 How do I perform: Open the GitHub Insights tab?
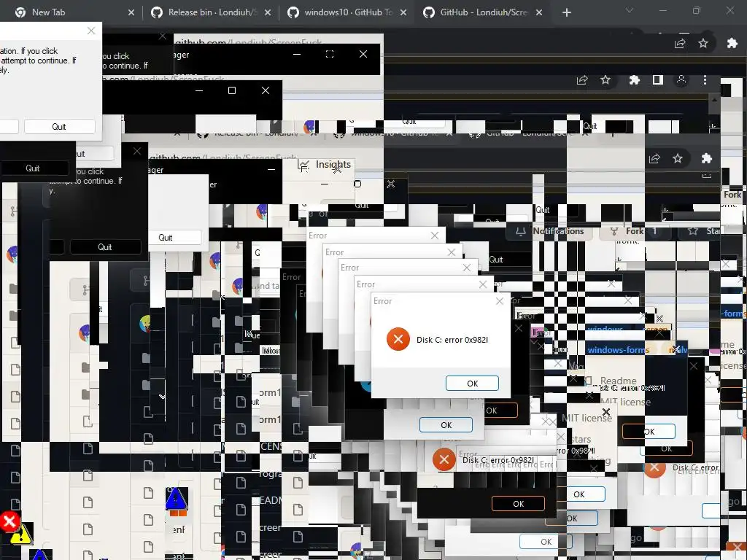point(325,165)
